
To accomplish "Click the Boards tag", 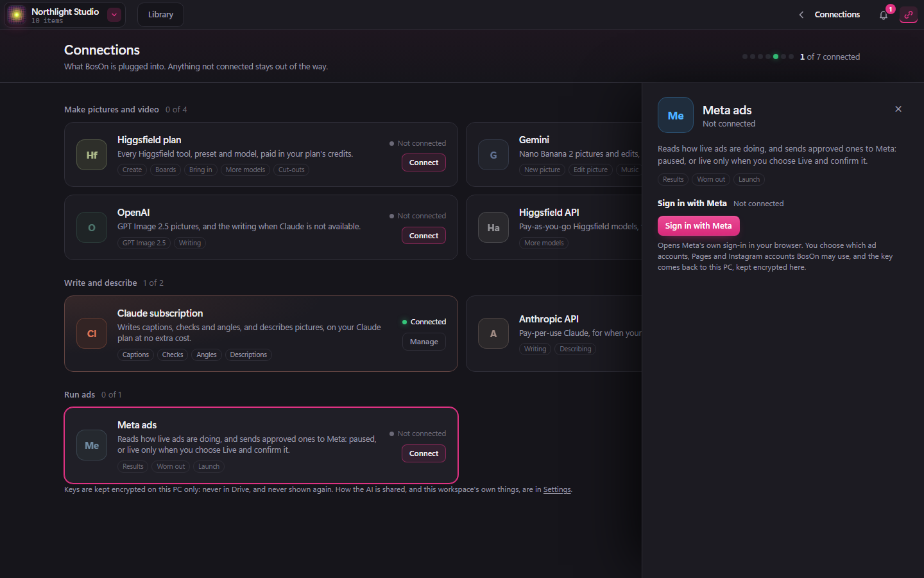I will (x=166, y=170).
